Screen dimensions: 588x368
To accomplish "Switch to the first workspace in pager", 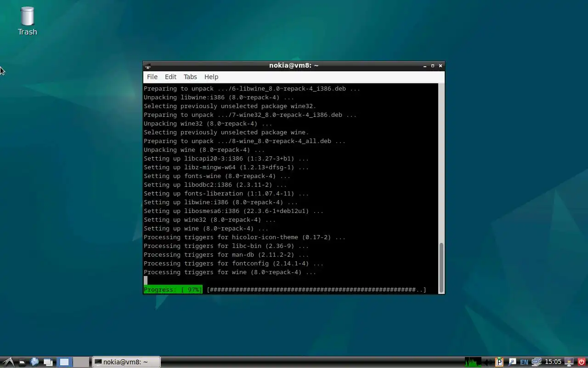I will click(x=64, y=362).
